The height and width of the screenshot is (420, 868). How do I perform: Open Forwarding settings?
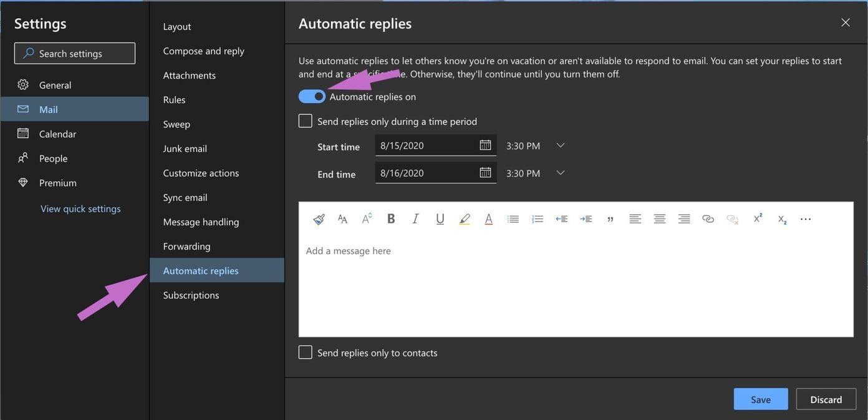coord(217,246)
